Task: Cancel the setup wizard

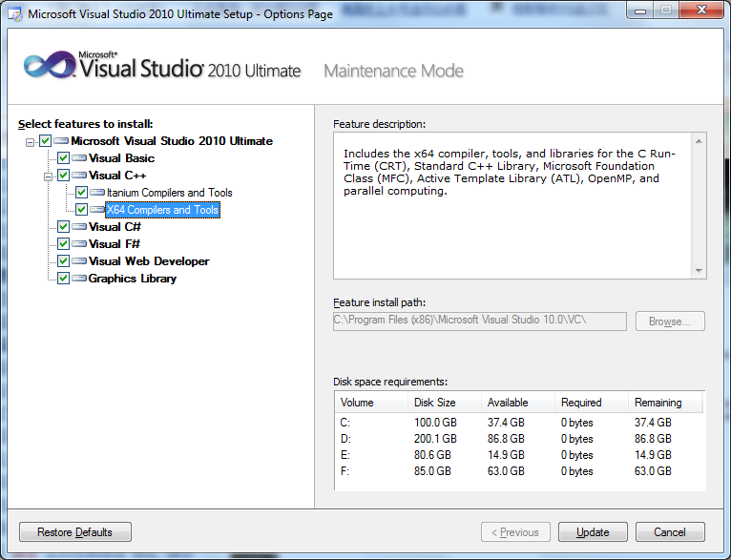Action: tap(670, 532)
